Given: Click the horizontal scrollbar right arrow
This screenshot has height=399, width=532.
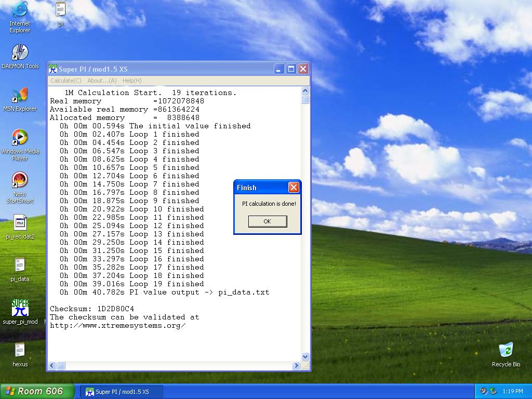Looking at the screenshot, I should point(296,365).
